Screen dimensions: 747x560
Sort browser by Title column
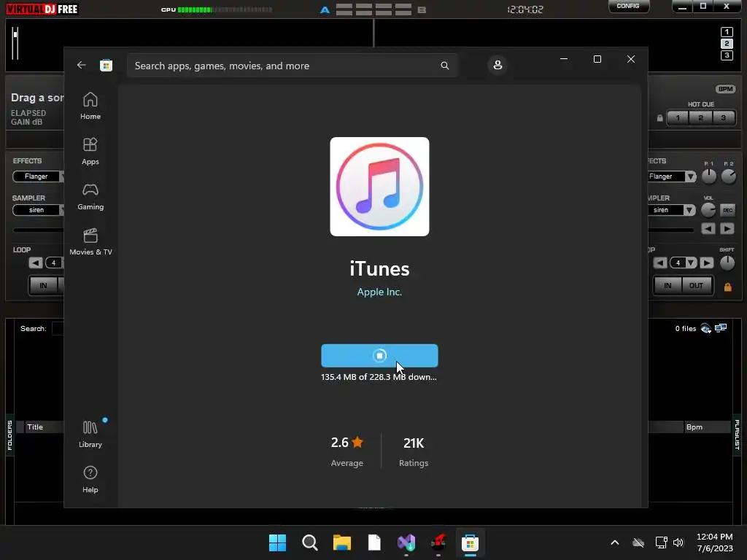[44, 427]
